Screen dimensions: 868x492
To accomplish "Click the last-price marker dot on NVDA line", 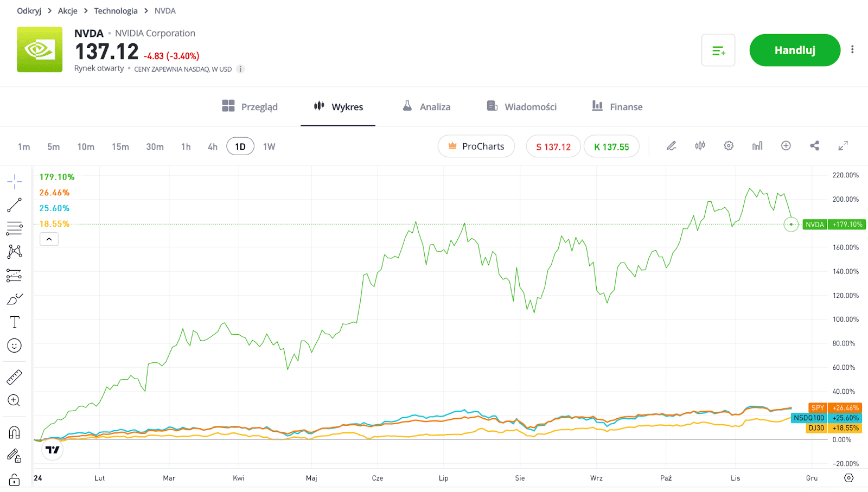I will pos(791,224).
